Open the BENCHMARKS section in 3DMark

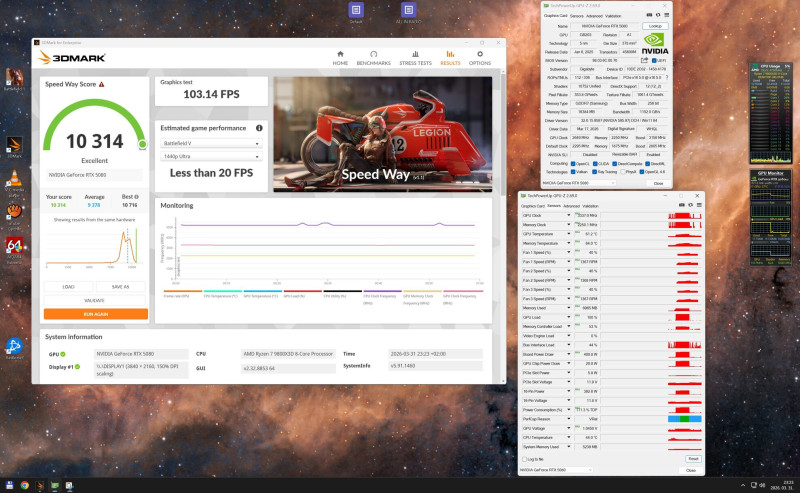(x=373, y=58)
